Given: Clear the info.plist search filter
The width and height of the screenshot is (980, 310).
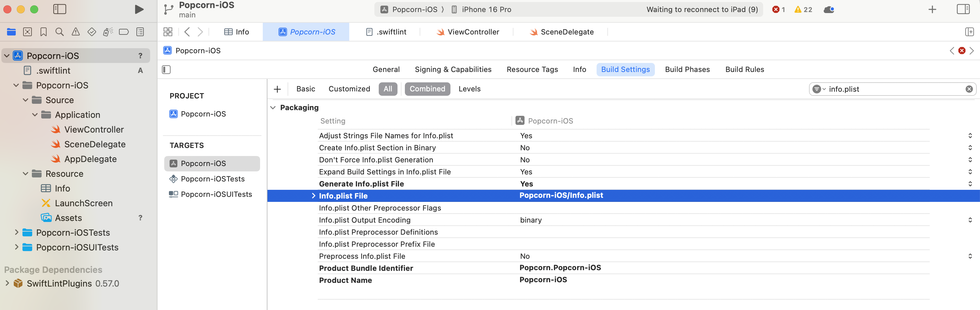Looking at the screenshot, I should [969, 89].
